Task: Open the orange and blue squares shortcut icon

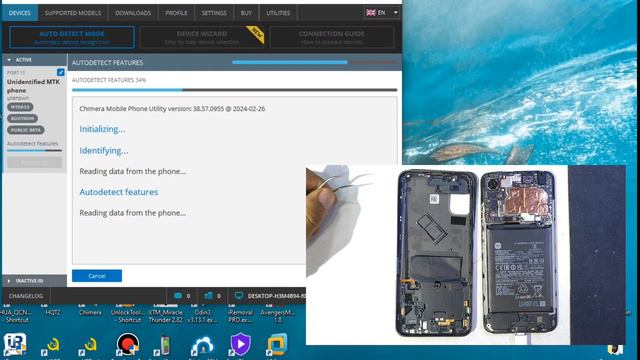Action: tap(278, 344)
